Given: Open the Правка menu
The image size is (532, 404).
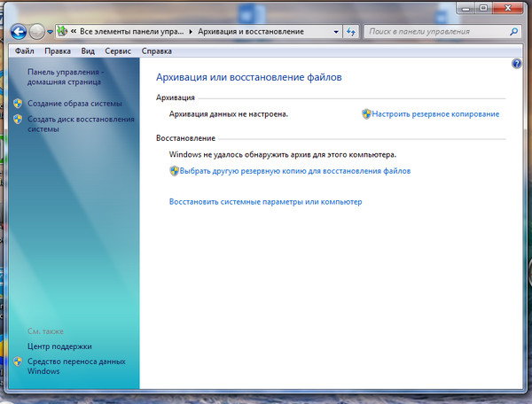Looking at the screenshot, I should [58, 51].
